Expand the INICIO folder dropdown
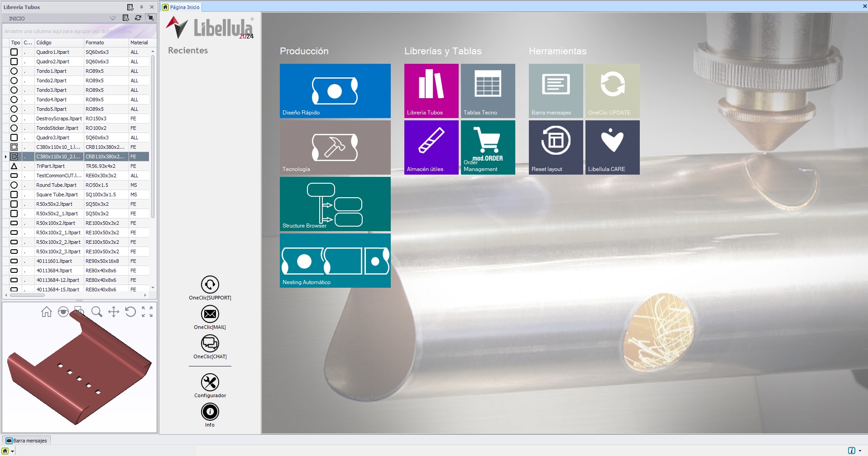 point(113,18)
